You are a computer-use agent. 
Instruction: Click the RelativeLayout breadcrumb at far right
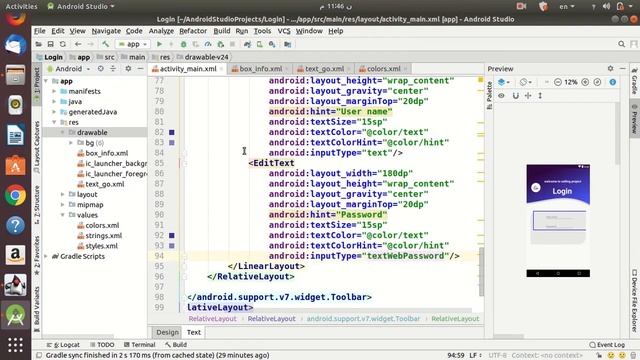[x=455, y=319]
